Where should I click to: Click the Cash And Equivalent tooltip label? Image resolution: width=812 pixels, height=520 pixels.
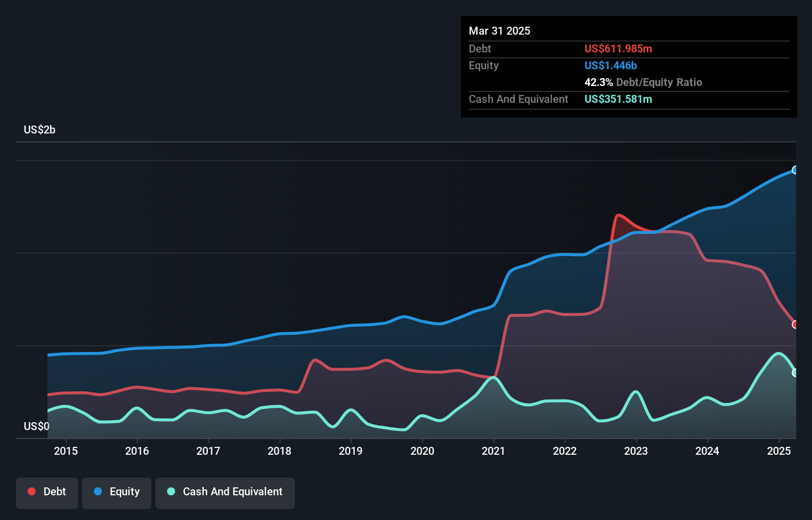coord(518,99)
